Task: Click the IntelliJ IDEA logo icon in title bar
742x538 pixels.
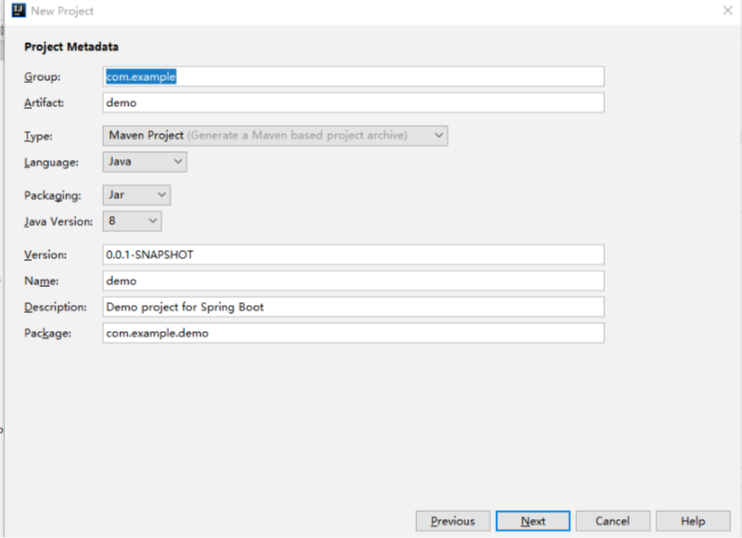Action: [x=18, y=10]
